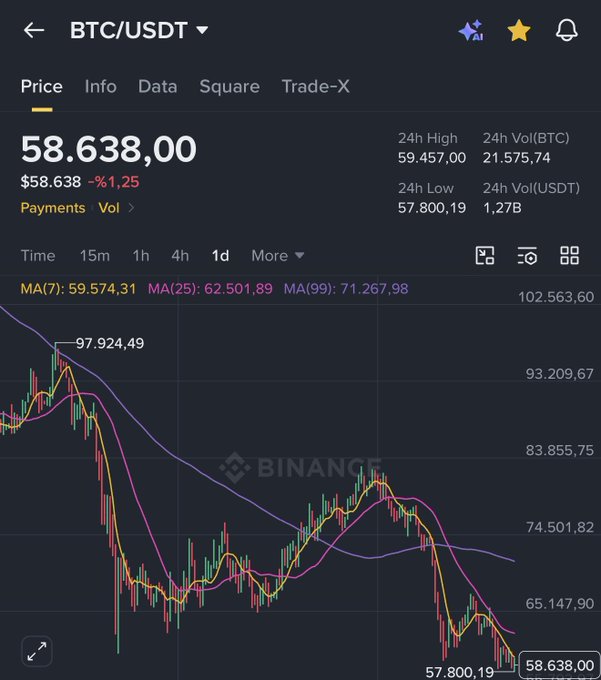Tap the current price 58.638,00 headline
Viewport: 601px width, 680px height.
coord(109,149)
